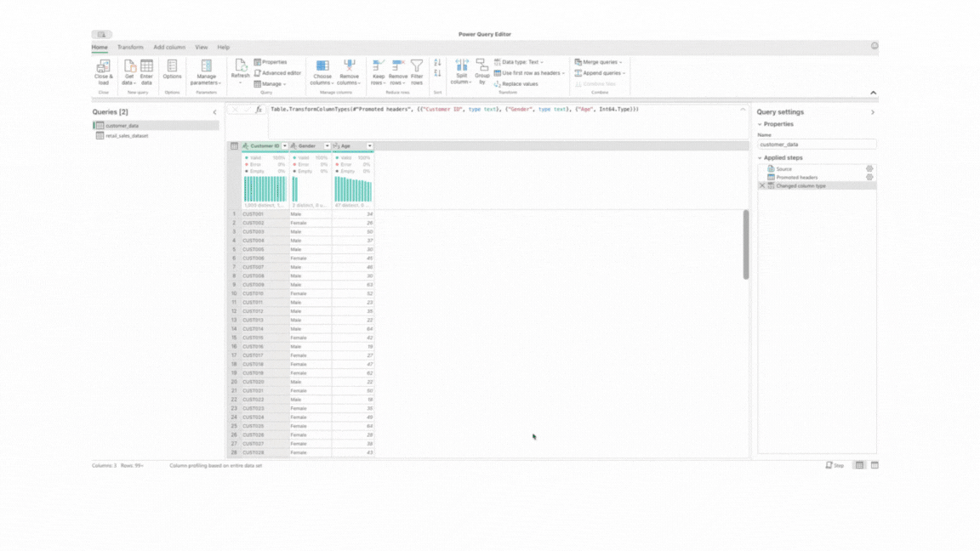Expand the Manage query dropdown
Image resolution: width=980 pixels, height=551 pixels.
pos(270,83)
